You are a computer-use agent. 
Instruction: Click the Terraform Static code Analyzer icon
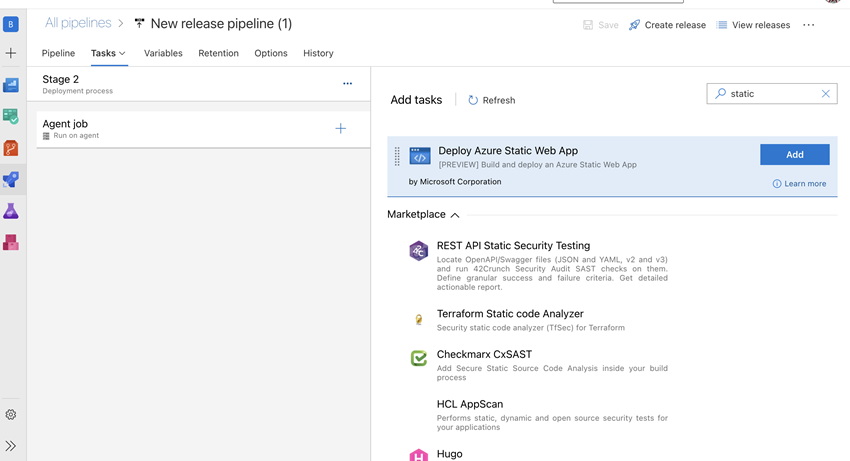tap(418, 319)
